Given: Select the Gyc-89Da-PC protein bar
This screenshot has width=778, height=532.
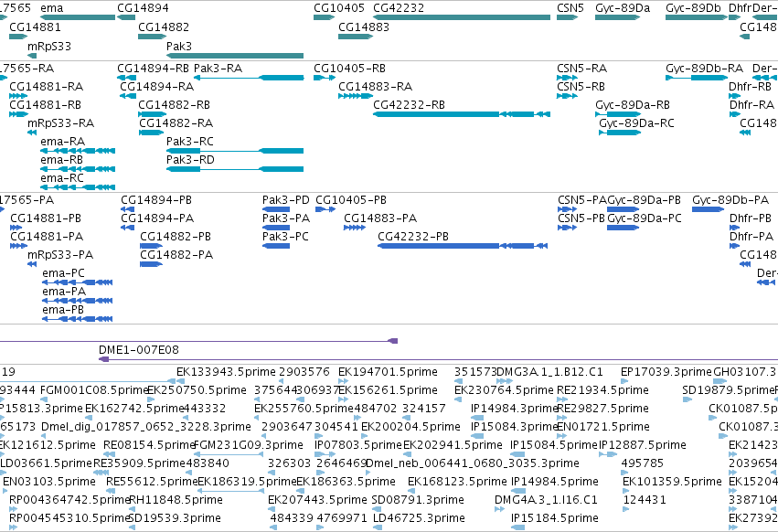Looking at the screenshot, I should (x=623, y=228).
